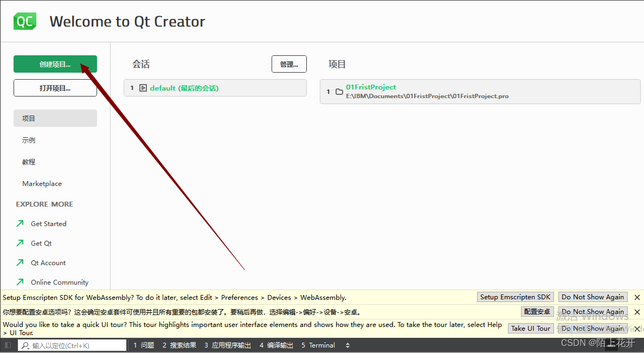Switch to the 示例 (Examples) tab

pos(28,140)
